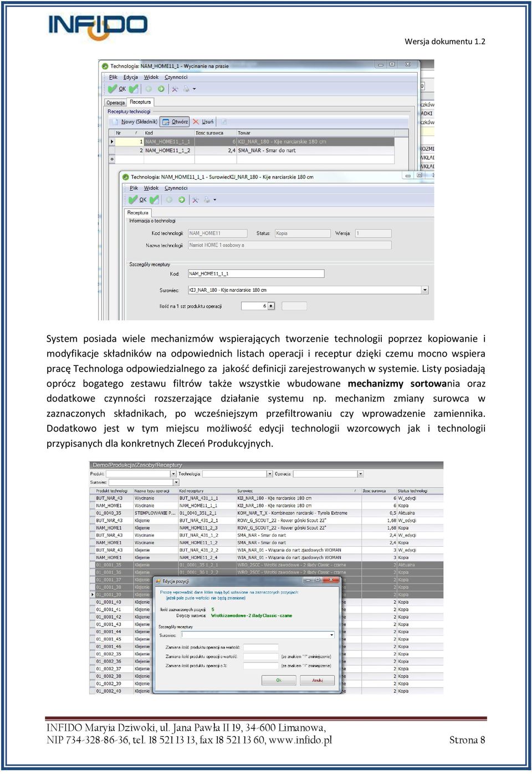Screen dimensions: 532x774
Task: Sort list by Produkt technologii column
Action: [x=113, y=491]
